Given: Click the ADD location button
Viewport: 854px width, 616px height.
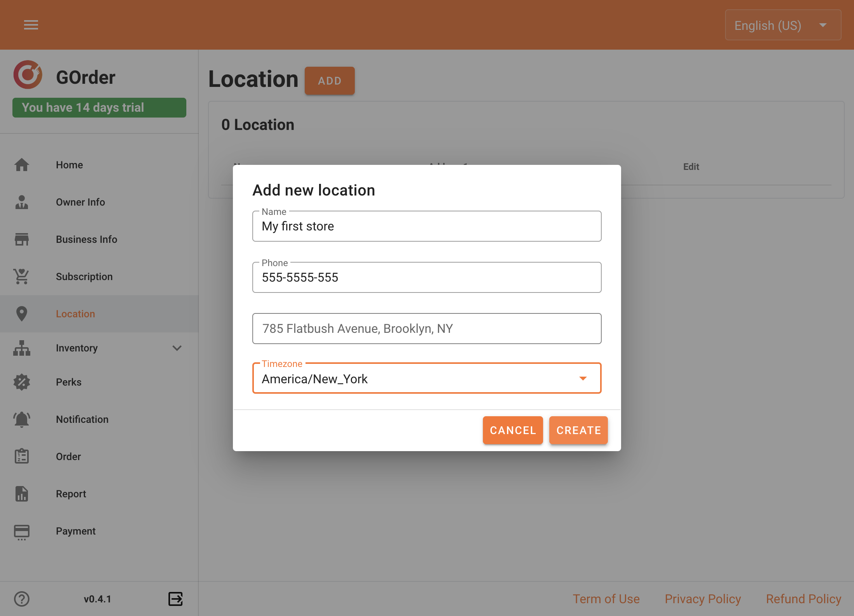Looking at the screenshot, I should point(330,81).
